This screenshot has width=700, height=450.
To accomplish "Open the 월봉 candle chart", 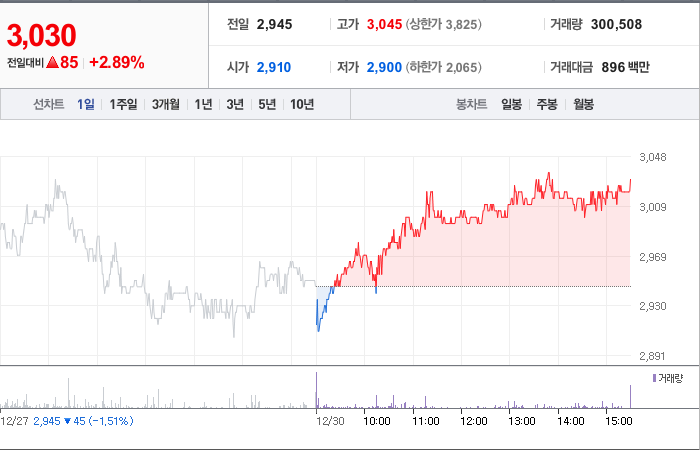I will click(x=583, y=104).
